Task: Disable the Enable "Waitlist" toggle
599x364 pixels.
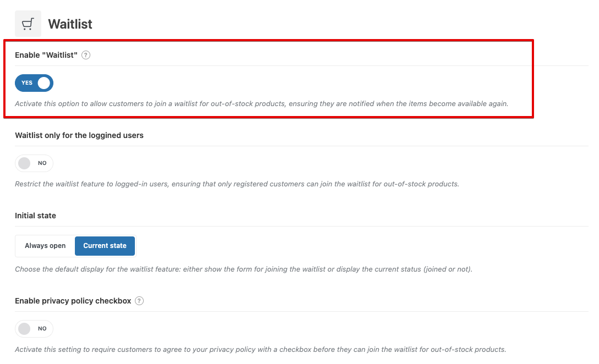Action: point(34,83)
